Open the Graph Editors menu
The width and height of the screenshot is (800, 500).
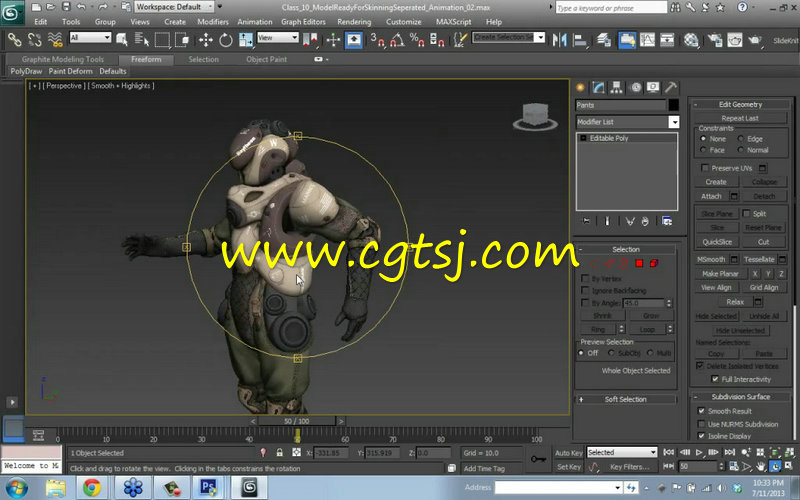tap(303, 22)
